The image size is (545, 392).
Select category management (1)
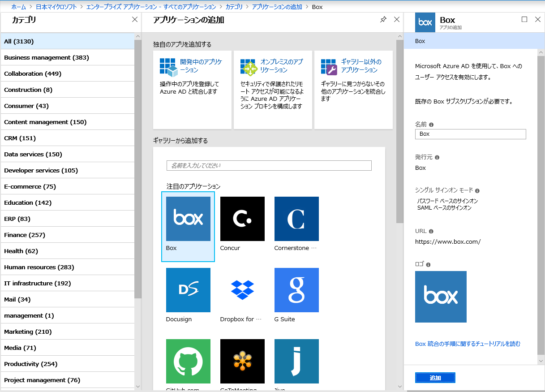[68, 315]
